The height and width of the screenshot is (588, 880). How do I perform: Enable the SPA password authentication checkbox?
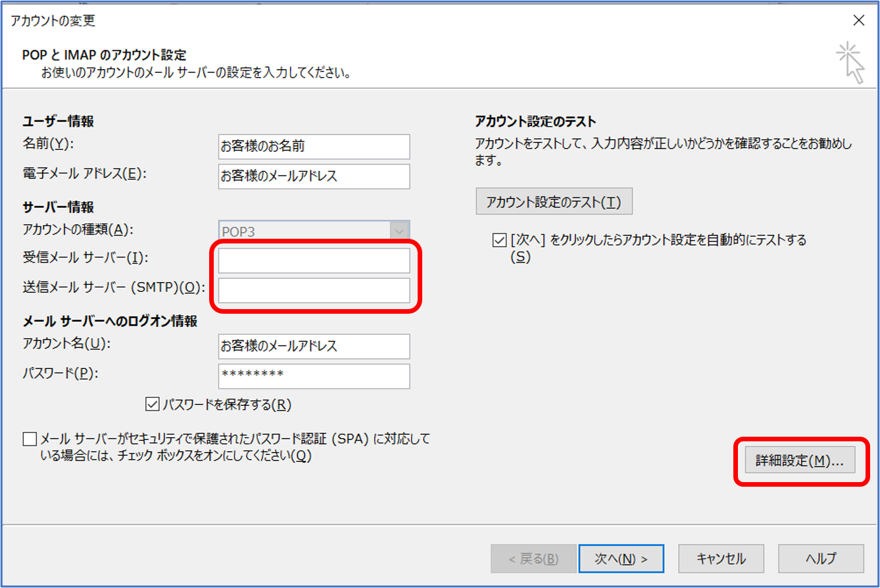coord(30,439)
